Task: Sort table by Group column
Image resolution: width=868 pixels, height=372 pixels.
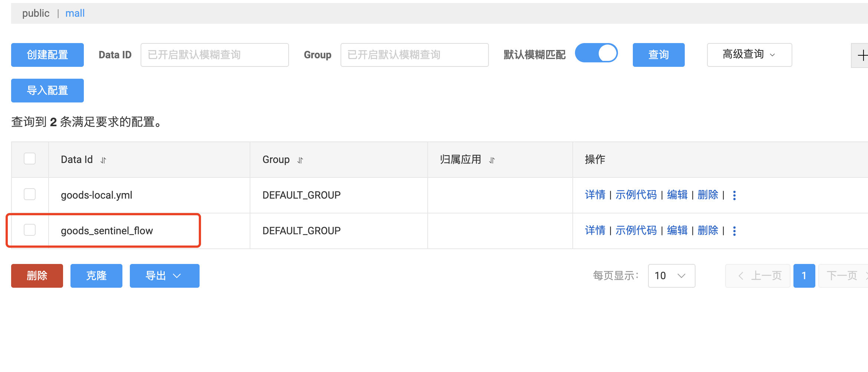Action: pos(300,160)
